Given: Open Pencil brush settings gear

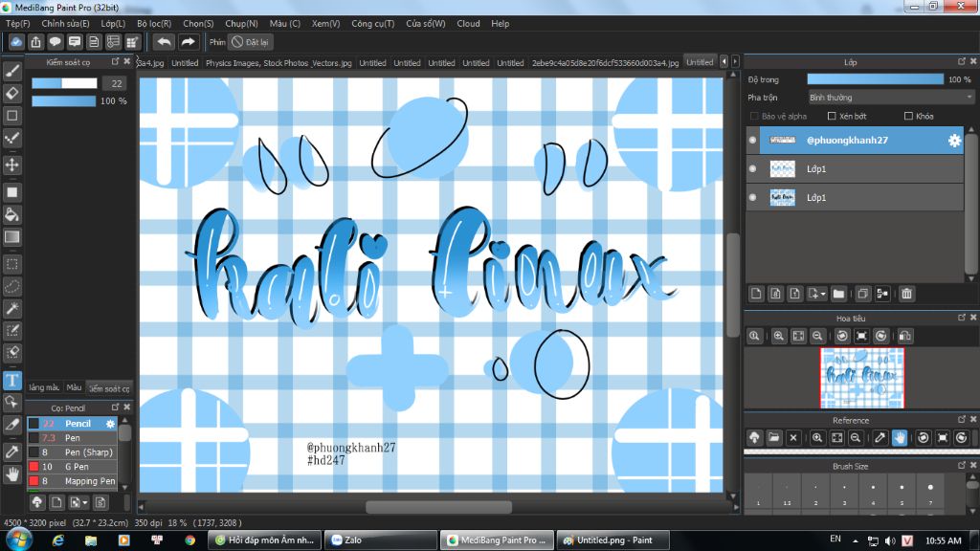Looking at the screenshot, I should click(x=110, y=424).
